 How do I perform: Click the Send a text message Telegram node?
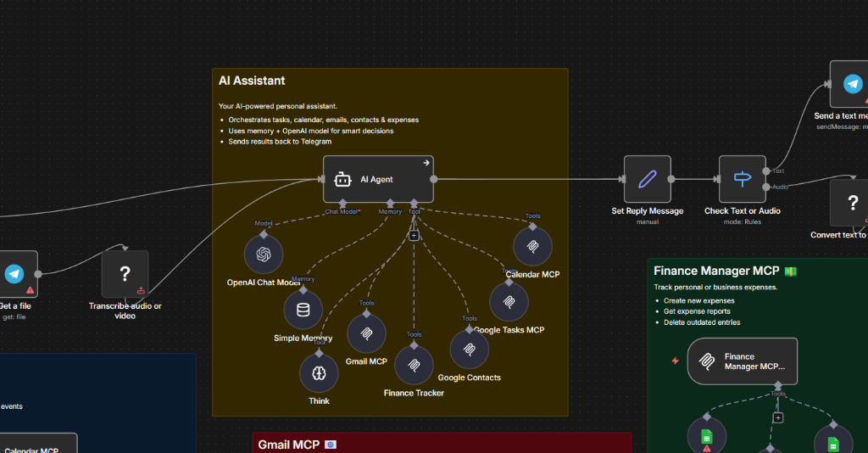851,84
